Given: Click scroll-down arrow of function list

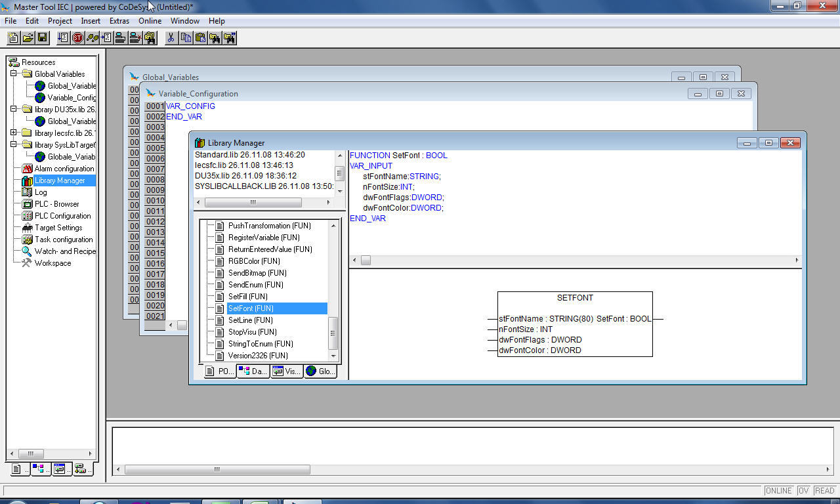Looking at the screenshot, I should click(333, 356).
